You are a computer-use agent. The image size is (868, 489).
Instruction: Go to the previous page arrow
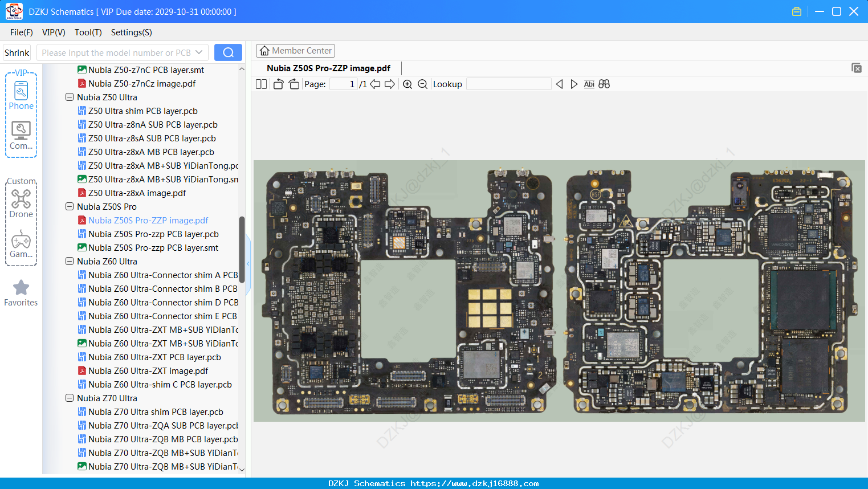pyautogui.click(x=375, y=84)
